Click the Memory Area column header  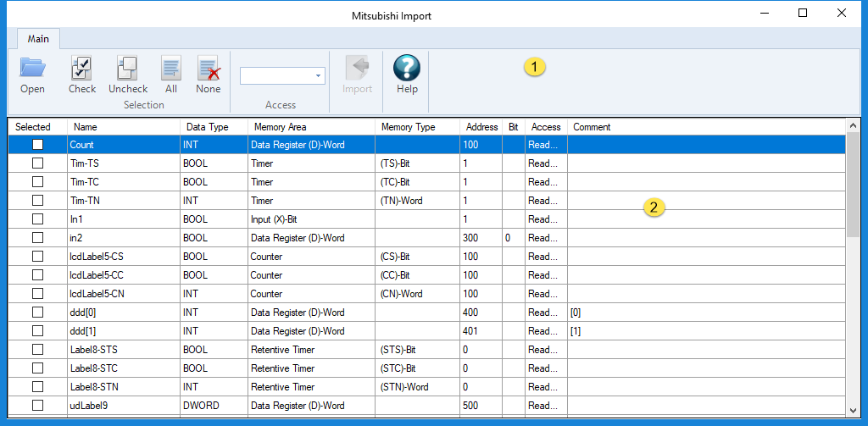point(311,127)
